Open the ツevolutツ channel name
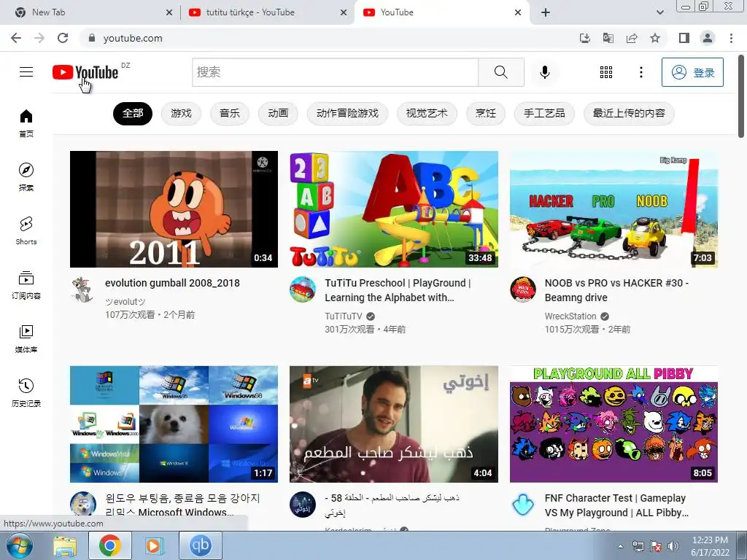747x560 pixels. click(x=125, y=301)
